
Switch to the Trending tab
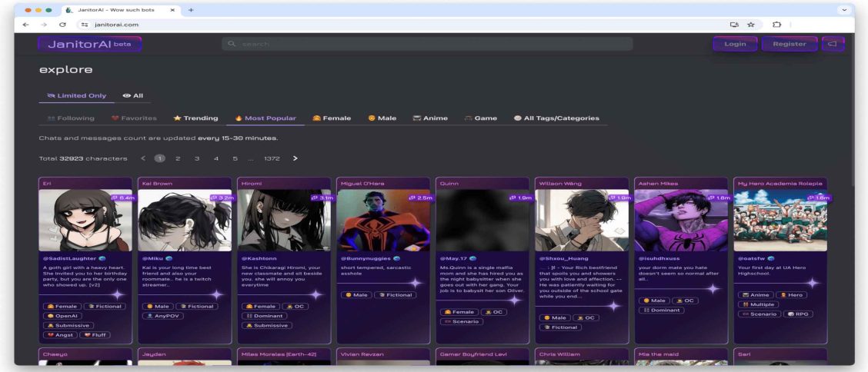point(195,118)
